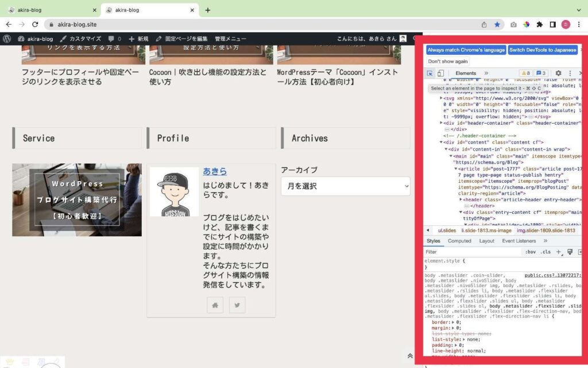Collapse the div id content-in node
The width and height of the screenshot is (588, 368).
(x=446, y=149)
